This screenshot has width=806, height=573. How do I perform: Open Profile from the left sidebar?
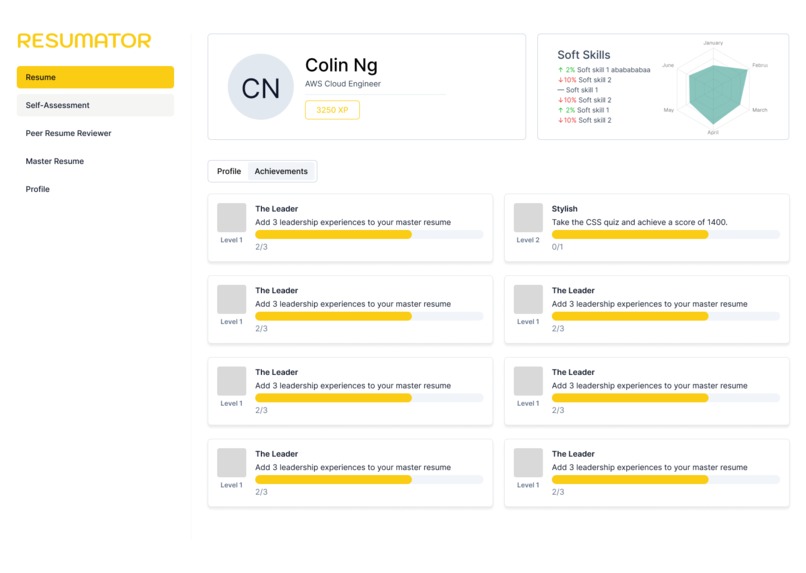pyautogui.click(x=38, y=189)
